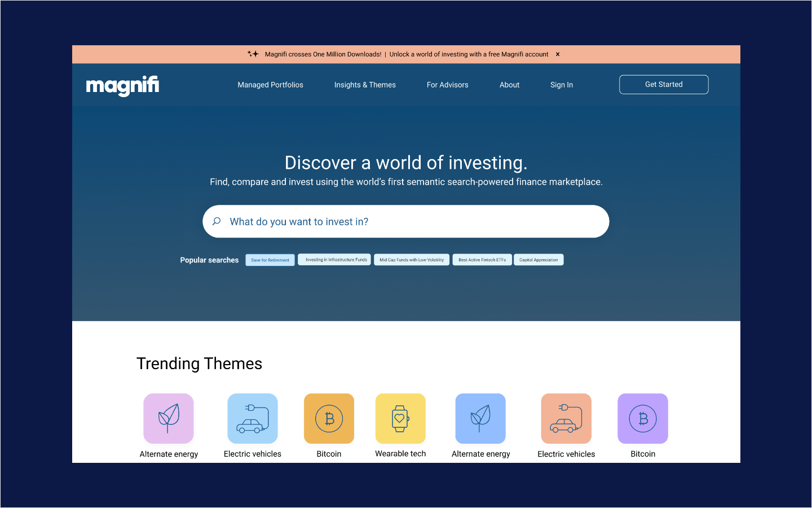812x508 pixels.
Task: Click the 'Popular searches' label
Action: point(209,260)
